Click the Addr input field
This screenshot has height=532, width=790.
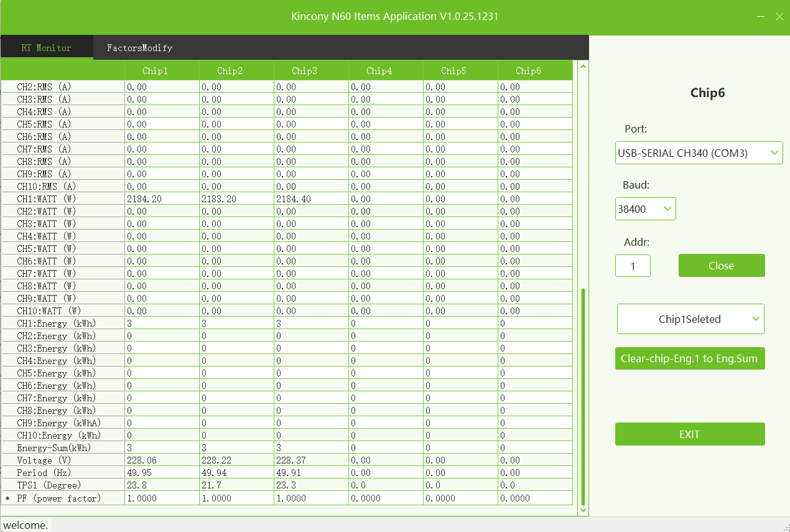[633, 266]
